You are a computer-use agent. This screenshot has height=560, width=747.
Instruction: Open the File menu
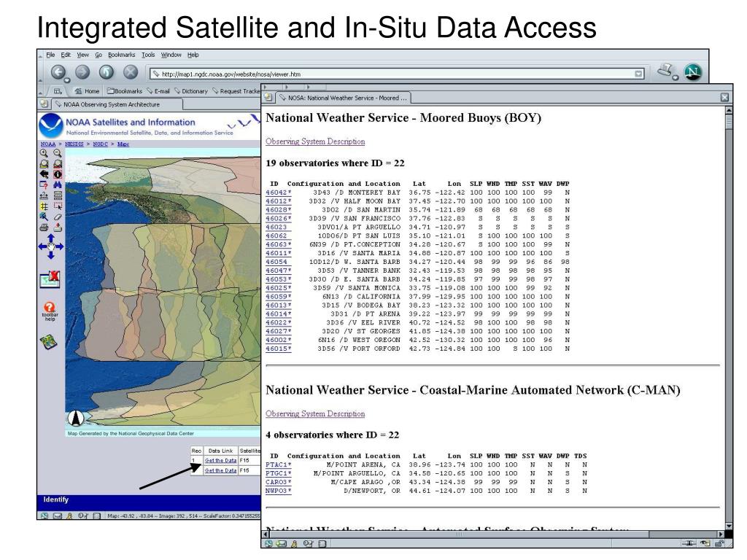50,55
